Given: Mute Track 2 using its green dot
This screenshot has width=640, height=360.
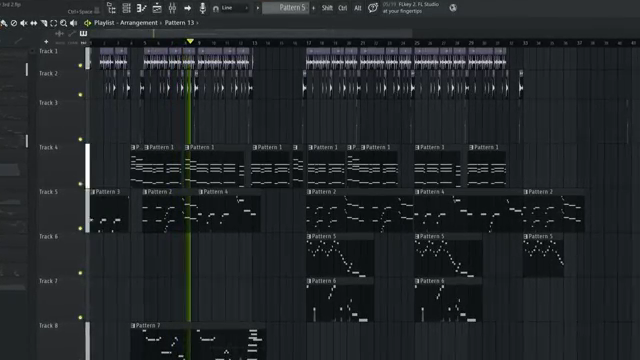Looking at the screenshot, I should [80, 95].
